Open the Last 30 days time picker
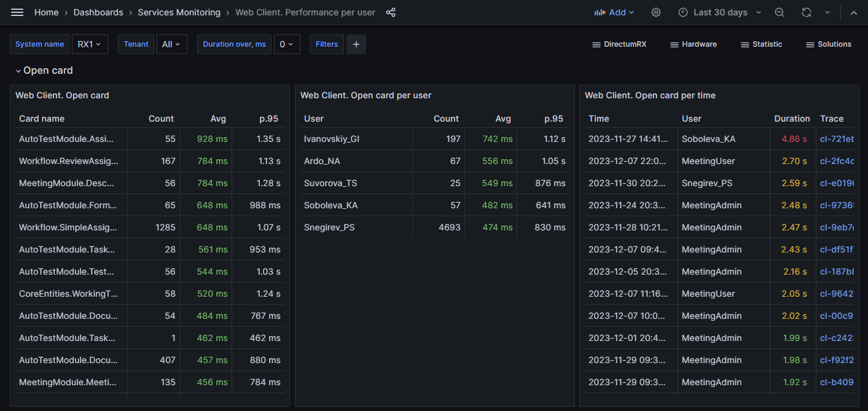The image size is (868, 411). [x=720, y=12]
